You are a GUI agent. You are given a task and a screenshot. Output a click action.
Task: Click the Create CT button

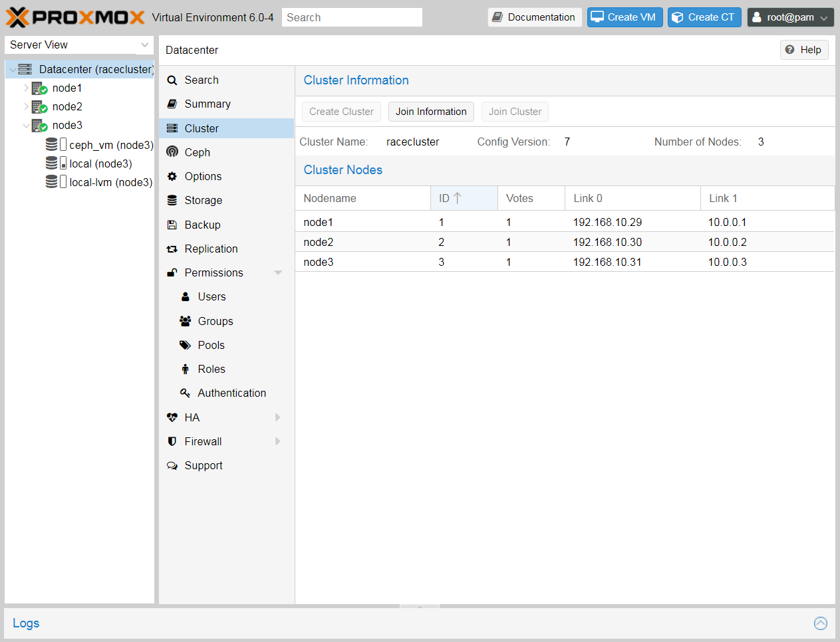[x=704, y=17]
